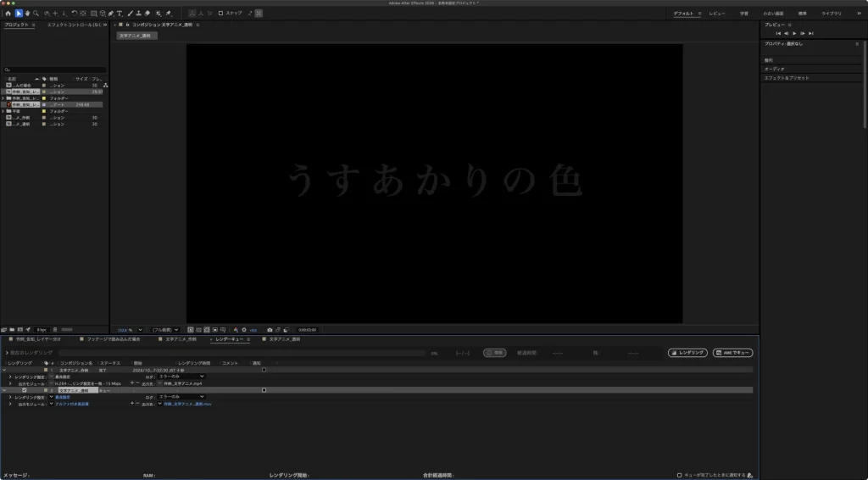Select the Clone Stamp tool
This screenshot has height=480, width=868.
138,14
